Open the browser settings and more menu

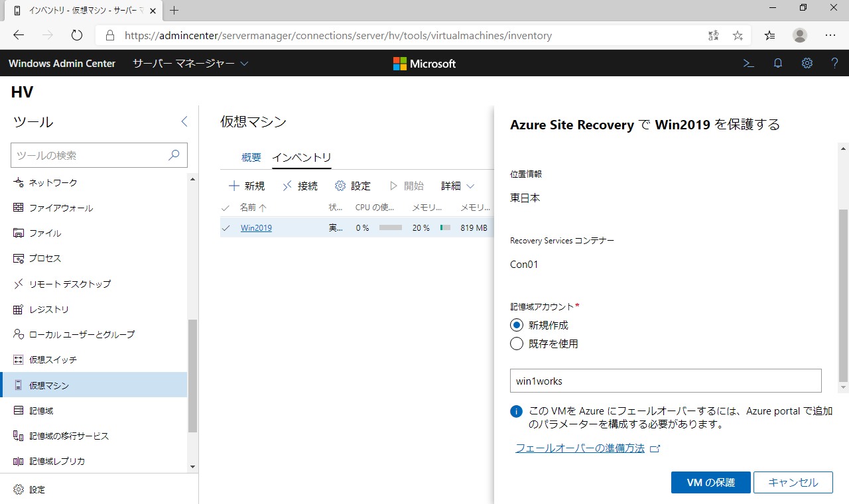(830, 36)
